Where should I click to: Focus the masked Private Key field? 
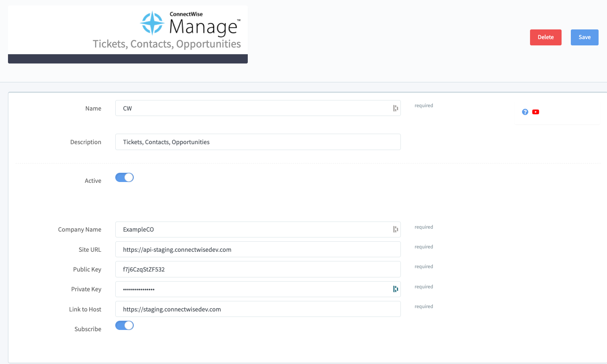(x=258, y=289)
